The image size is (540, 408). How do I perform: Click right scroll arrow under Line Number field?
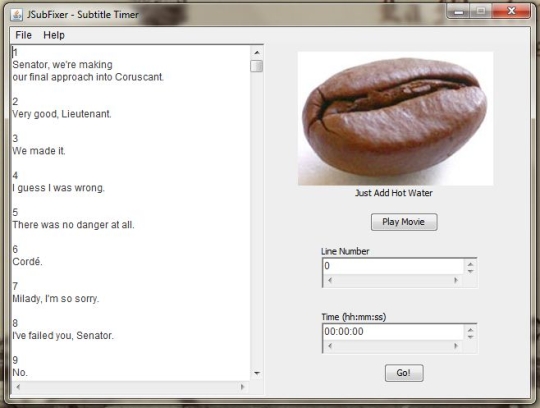tap(456, 280)
